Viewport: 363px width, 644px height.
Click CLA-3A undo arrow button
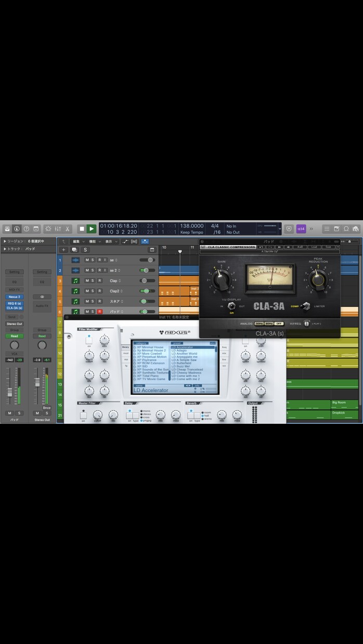coord(260,247)
